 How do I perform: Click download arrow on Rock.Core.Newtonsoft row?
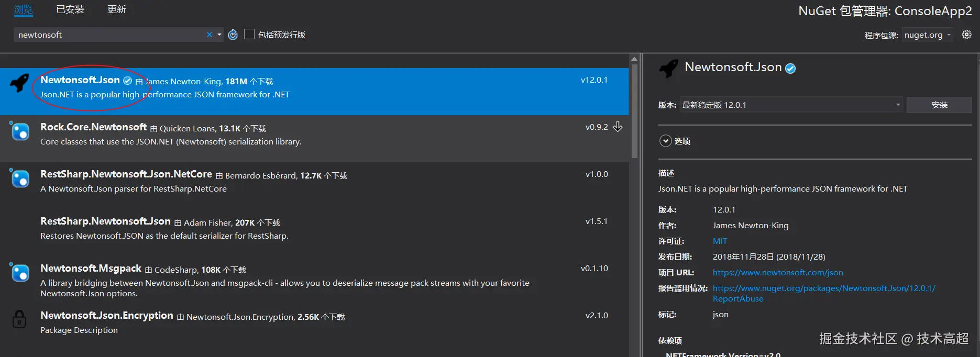tap(618, 127)
